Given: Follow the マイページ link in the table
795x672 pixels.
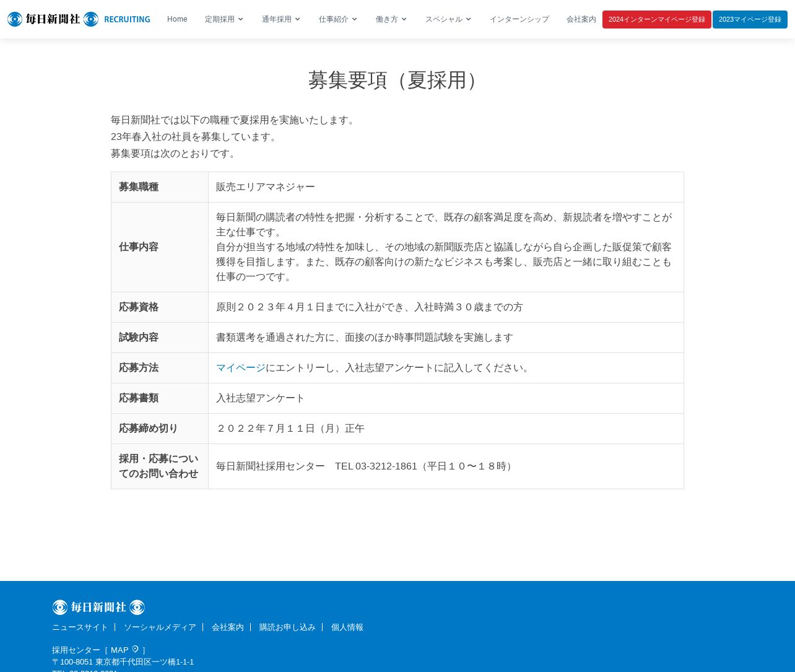Looking at the screenshot, I should coord(241,368).
